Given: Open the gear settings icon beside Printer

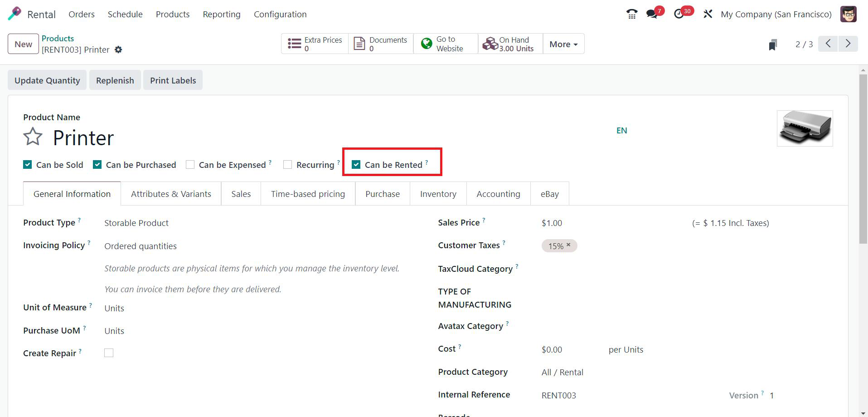Looking at the screenshot, I should coord(118,50).
